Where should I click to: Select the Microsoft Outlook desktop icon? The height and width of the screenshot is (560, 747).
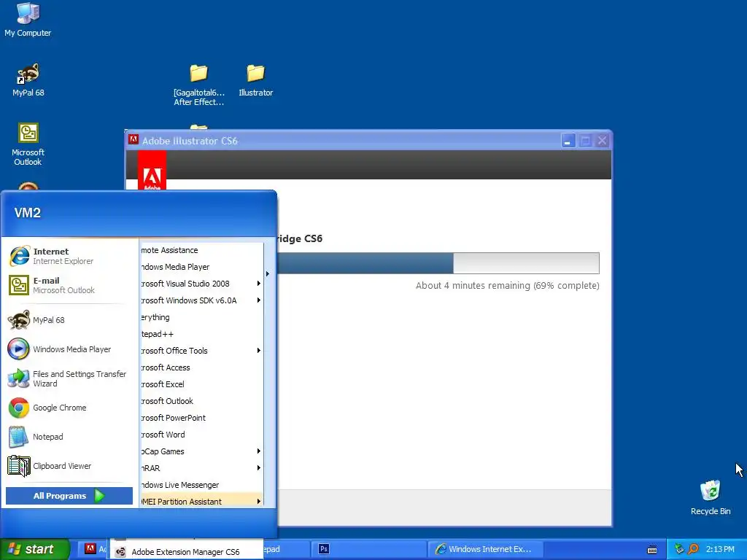coord(28,144)
